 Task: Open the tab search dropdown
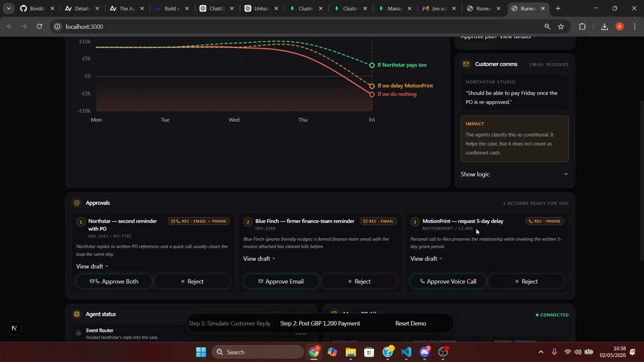(x=9, y=9)
